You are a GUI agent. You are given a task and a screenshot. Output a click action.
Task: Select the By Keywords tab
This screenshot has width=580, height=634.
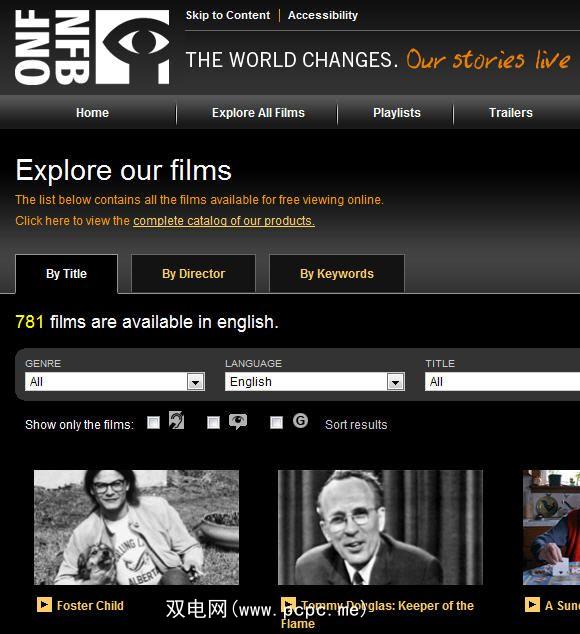[337, 274]
